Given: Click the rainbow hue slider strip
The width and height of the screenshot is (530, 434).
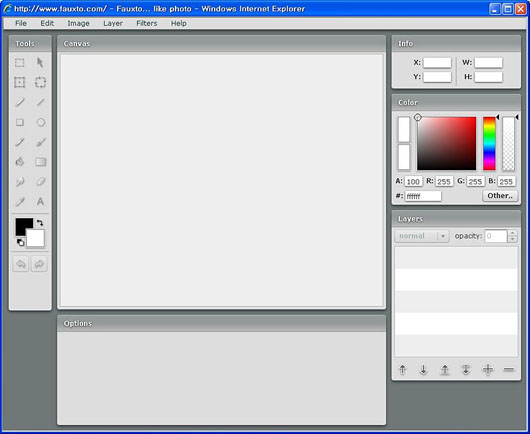Looking at the screenshot, I should click(489, 144).
